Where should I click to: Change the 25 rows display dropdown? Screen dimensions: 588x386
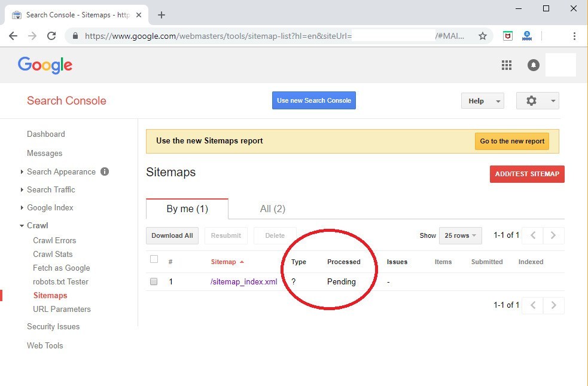[460, 235]
